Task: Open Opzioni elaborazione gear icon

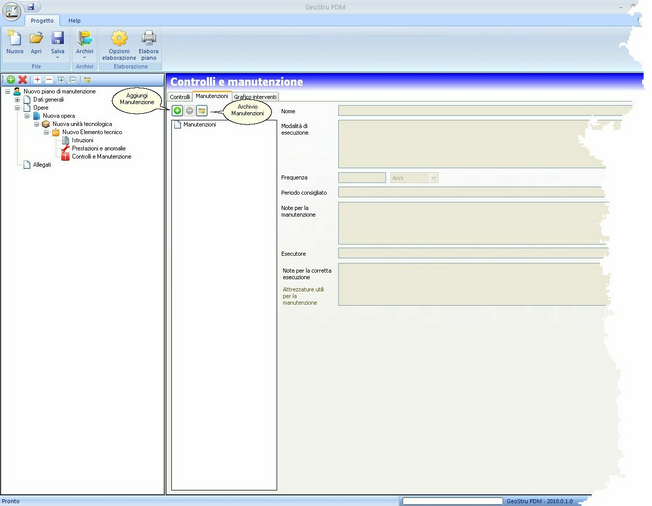Action: [119, 38]
